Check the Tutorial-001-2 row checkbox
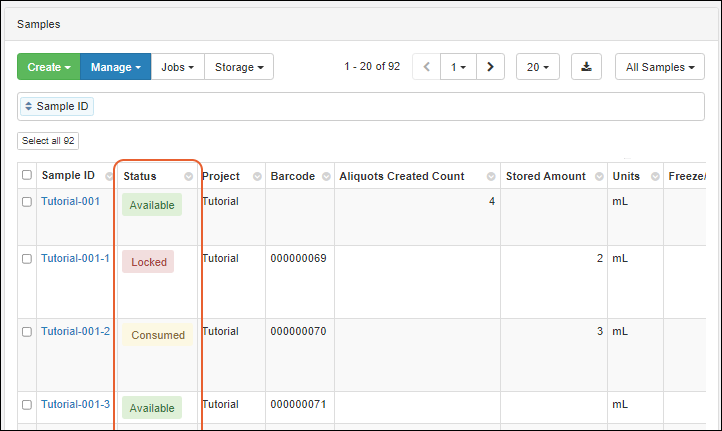The image size is (722, 431). [x=27, y=332]
